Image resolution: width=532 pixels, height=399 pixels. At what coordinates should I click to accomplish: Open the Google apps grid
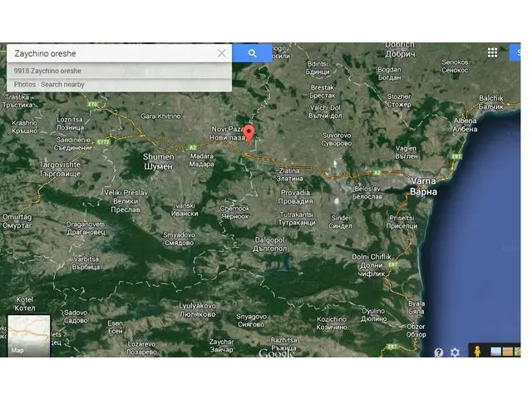pyautogui.click(x=492, y=52)
